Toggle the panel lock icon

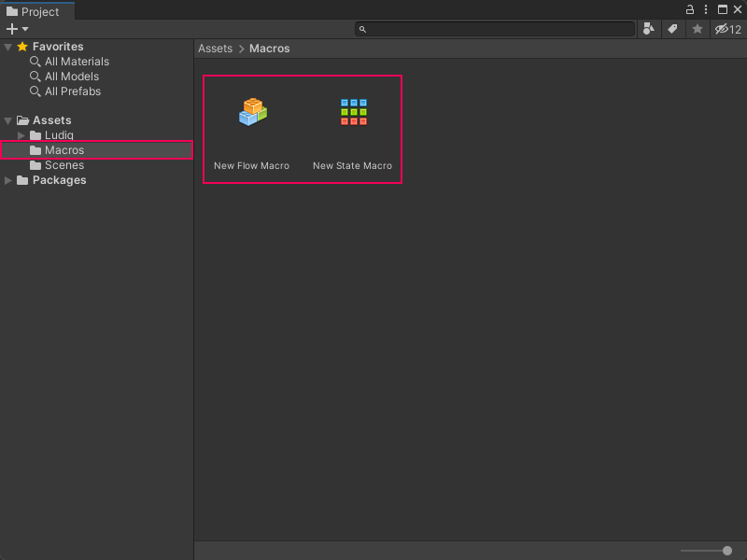(690, 9)
